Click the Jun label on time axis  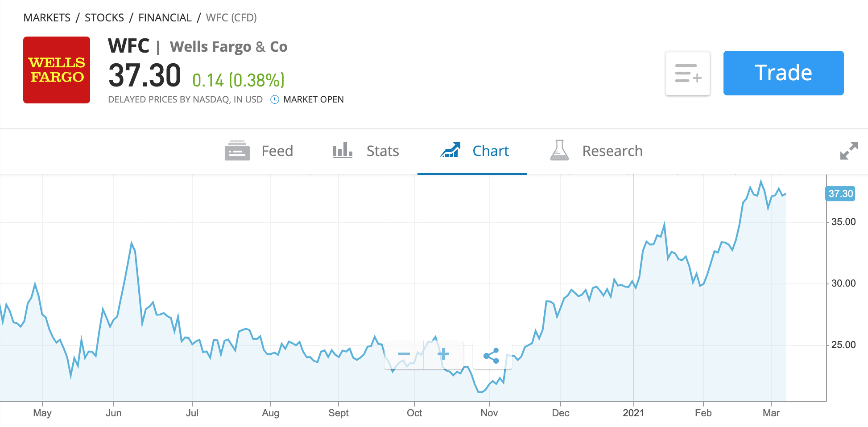coord(114,413)
